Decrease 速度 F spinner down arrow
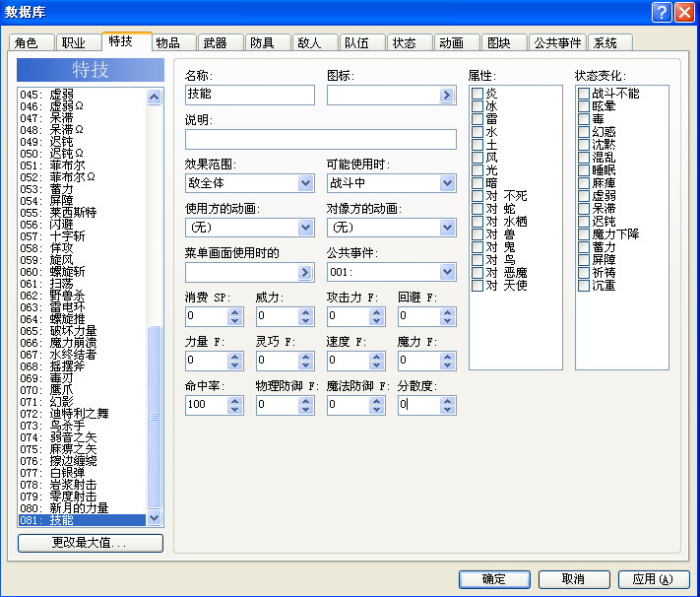This screenshot has width=700, height=597. (377, 365)
